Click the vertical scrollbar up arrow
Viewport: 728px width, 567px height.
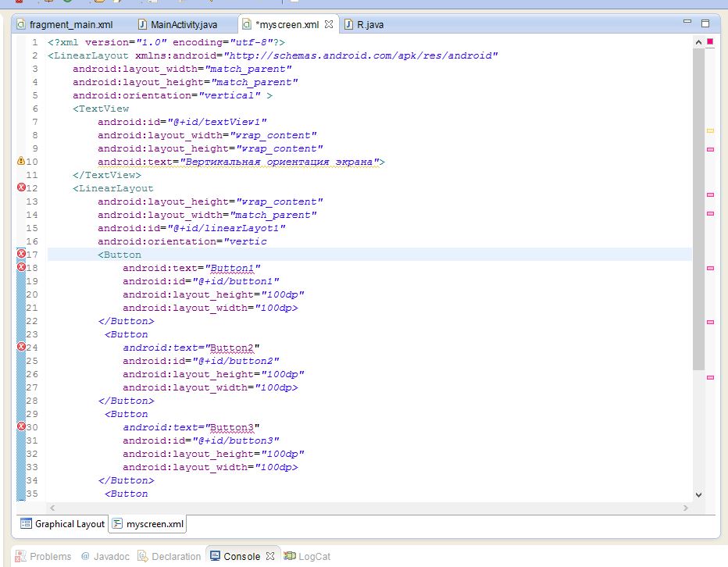point(698,42)
